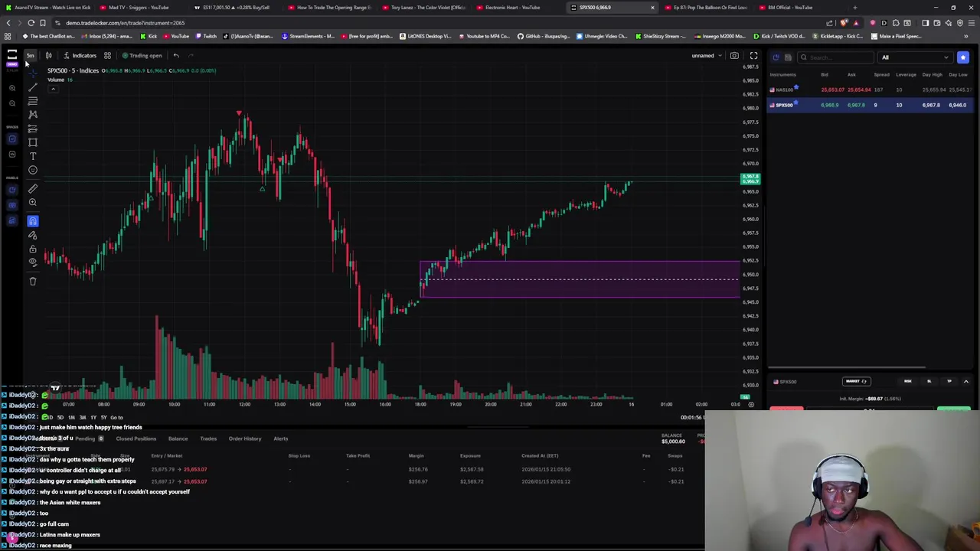Toggle SL stop loss option
Viewport: 980px width, 551px height.
[929, 381]
